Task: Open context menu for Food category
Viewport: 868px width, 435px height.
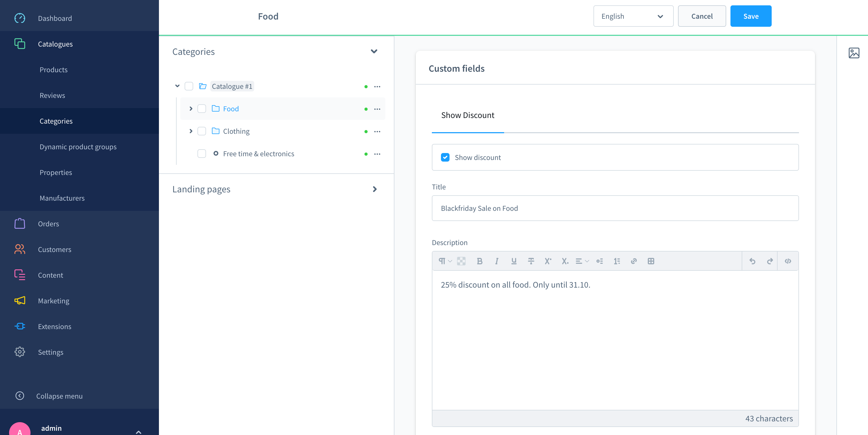Action: pyautogui.click(x=377, y=109)
